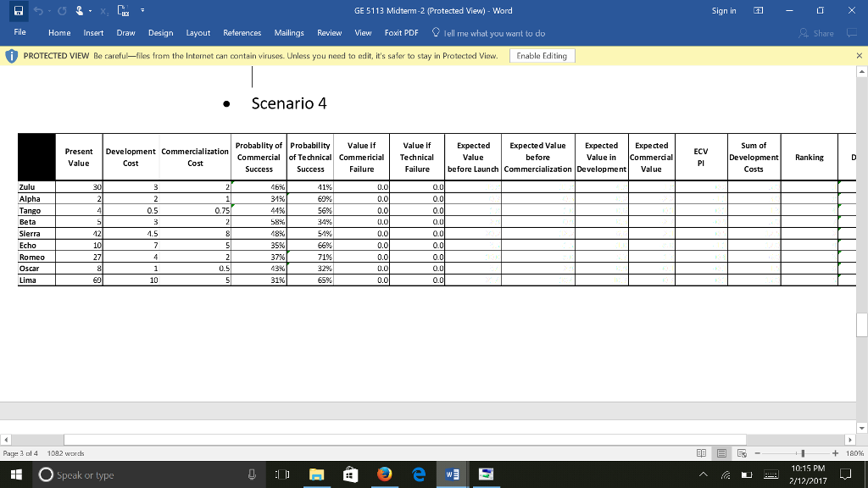The image size is (868, 488).
Task: Open the dropdown beside Touch/Mouse Mode
Action: coord(90,11)
